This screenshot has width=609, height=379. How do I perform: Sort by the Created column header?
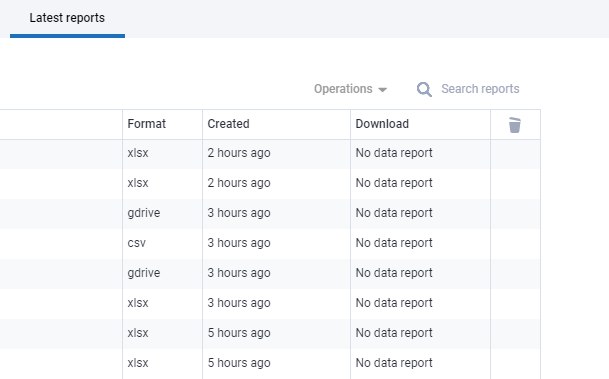[228, 124]
